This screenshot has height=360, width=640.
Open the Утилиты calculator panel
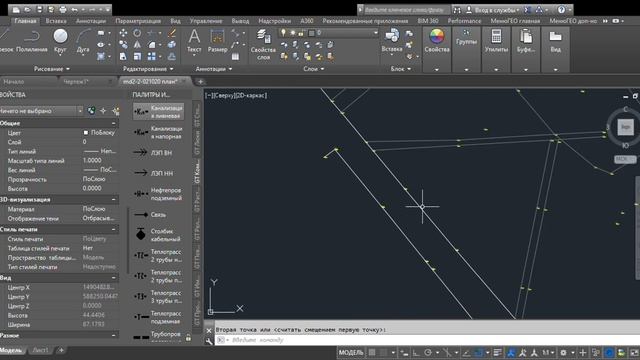pos(496,41)
